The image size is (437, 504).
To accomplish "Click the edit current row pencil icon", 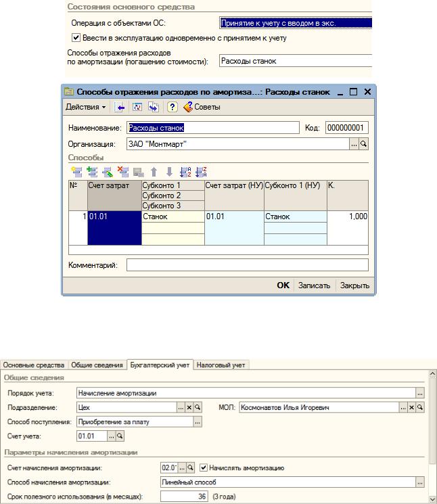I will pyautogui.click(x=108, y=172).
